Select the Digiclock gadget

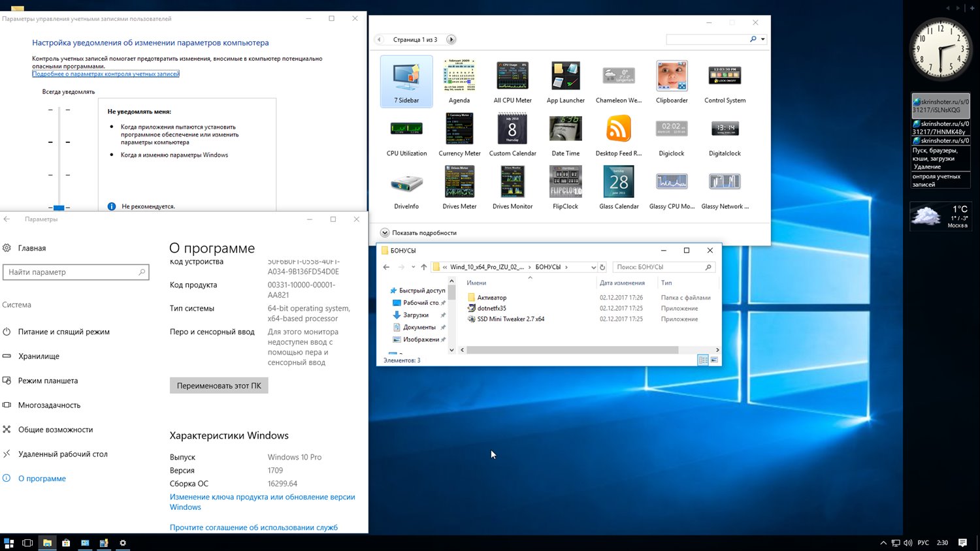tap(672, 134)
